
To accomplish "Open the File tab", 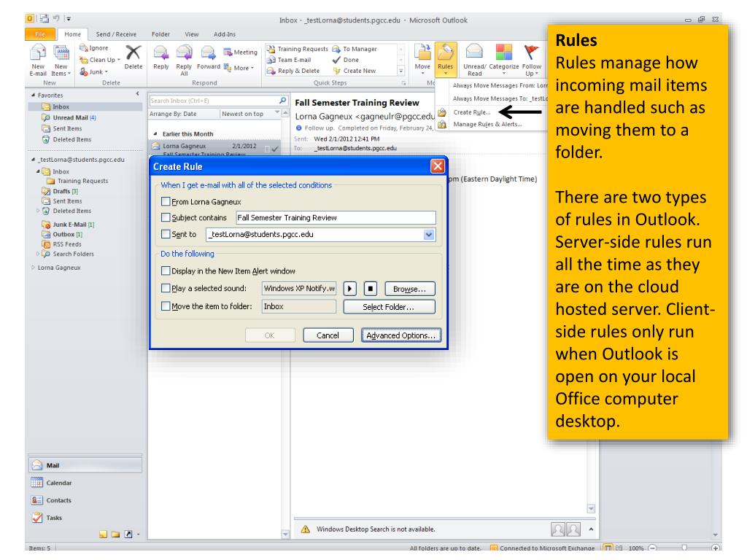I will (x=40, y=34).
